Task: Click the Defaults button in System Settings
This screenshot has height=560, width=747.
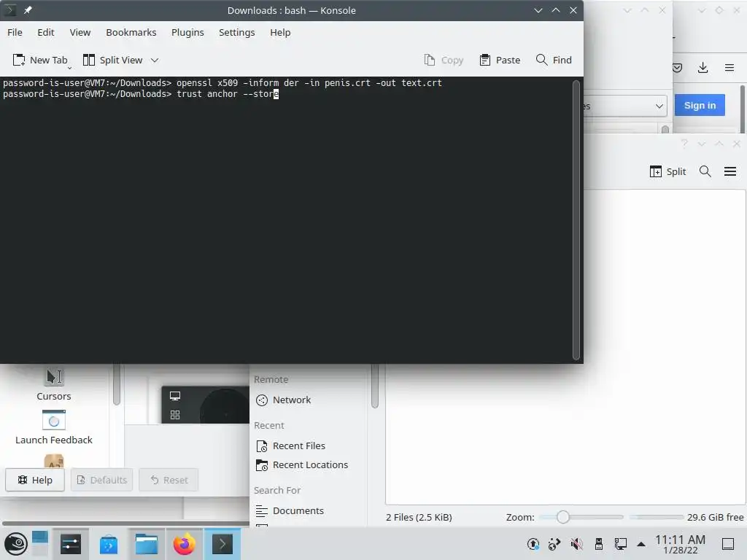Action: click(x=101, y=480)
